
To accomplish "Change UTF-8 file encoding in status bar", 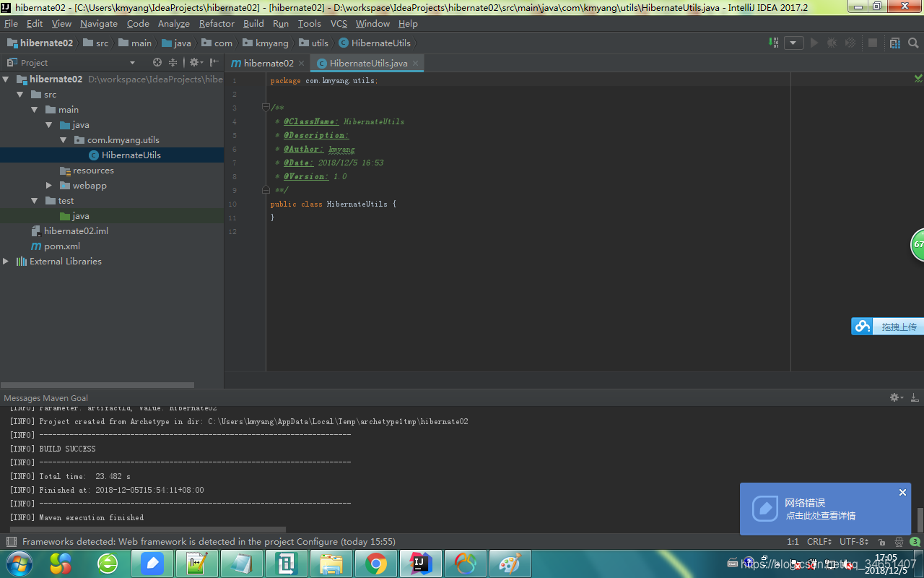I will click(854, 542).
